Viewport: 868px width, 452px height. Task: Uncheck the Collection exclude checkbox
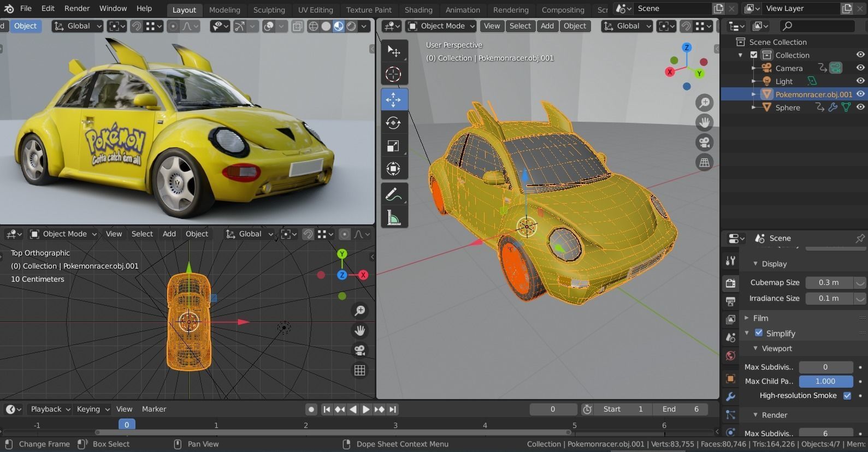point(754,55)
